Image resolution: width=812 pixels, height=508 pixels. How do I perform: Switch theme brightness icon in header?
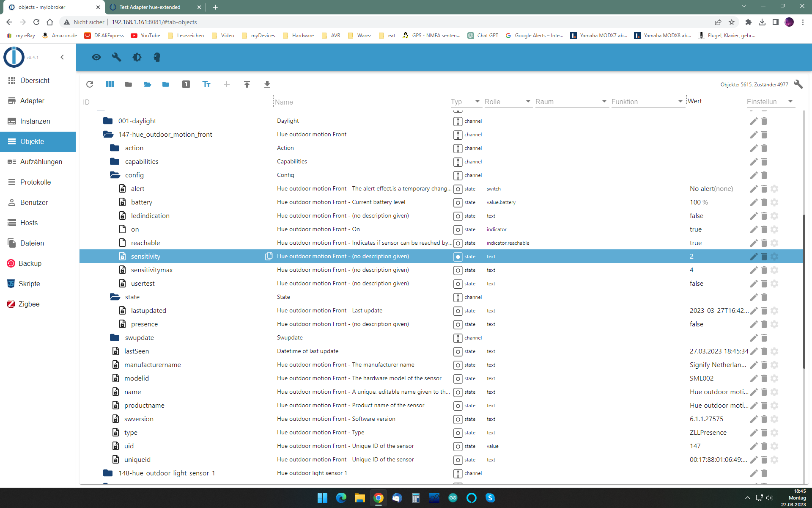coord(137,57)
